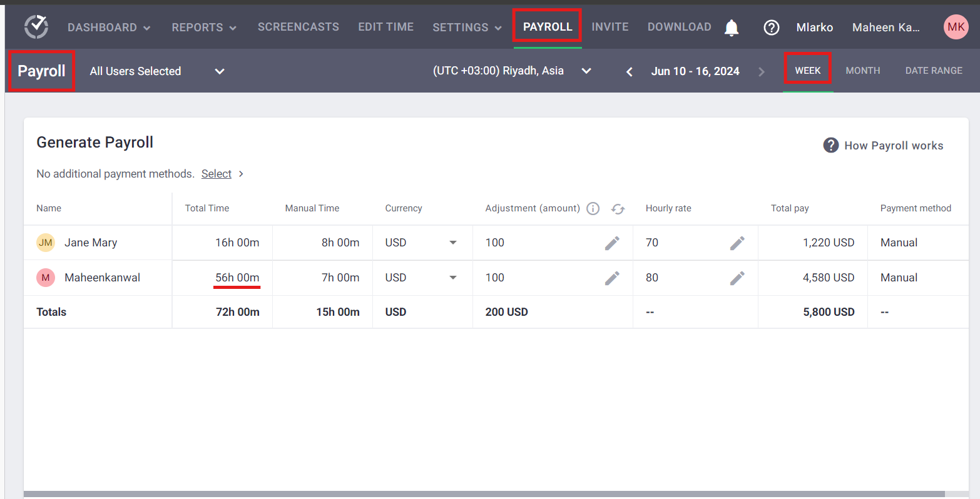Image resolution: width=980 pixels, height=499 pixels.
Task: Expand the Reports menu
Action: pyautogui.click(x=204, y=28)
